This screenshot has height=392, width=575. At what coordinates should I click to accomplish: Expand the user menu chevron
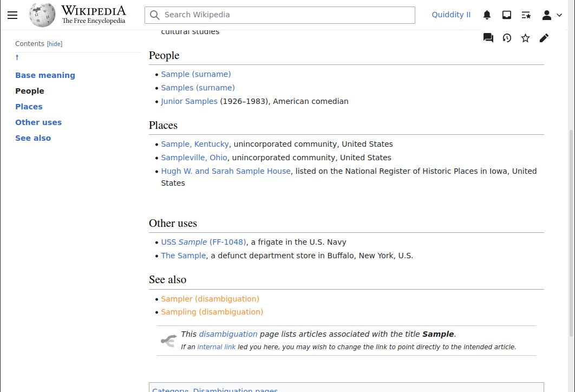[559, 15]
